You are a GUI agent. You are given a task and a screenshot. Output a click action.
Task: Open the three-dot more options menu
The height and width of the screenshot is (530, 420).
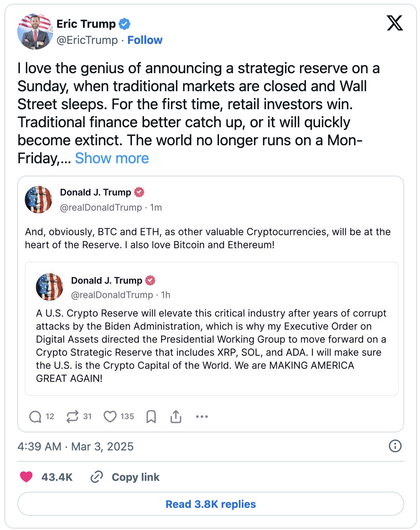coord(202,416)
